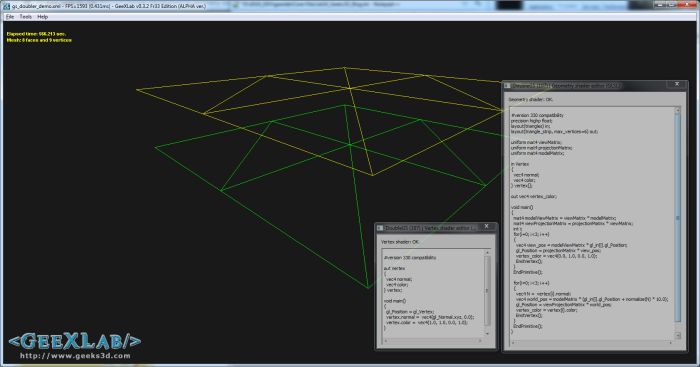Image resolution: width=700 pixels, height=367 pixels.
Task: Click the "Mesh: 8 faces and 9 vertices" text
Action: (x=39, y=40)
